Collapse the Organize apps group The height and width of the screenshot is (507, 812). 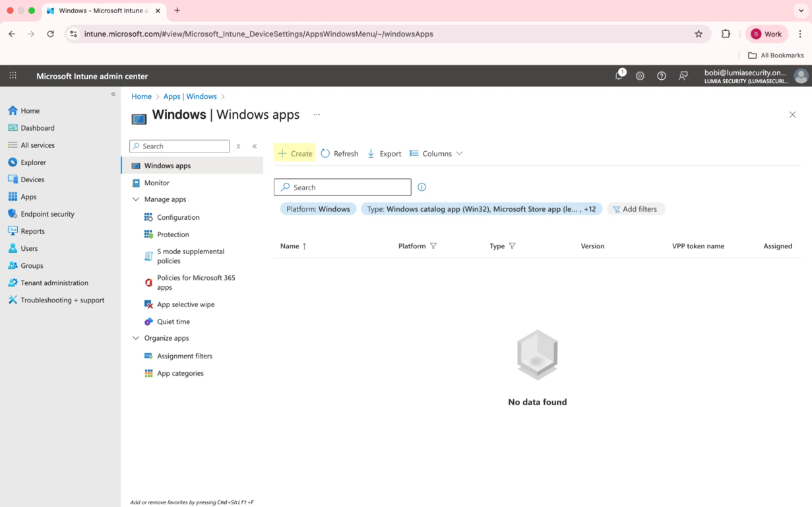pos(136,338)
